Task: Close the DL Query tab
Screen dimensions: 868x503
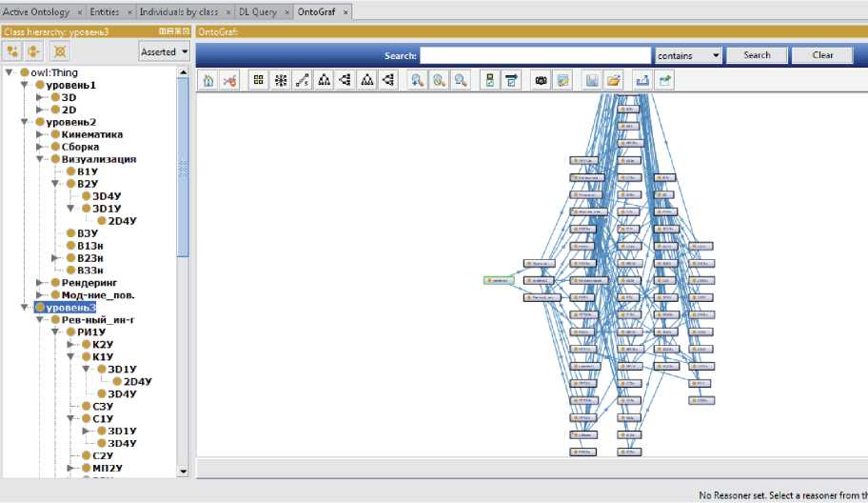Action: coord(286,11)
